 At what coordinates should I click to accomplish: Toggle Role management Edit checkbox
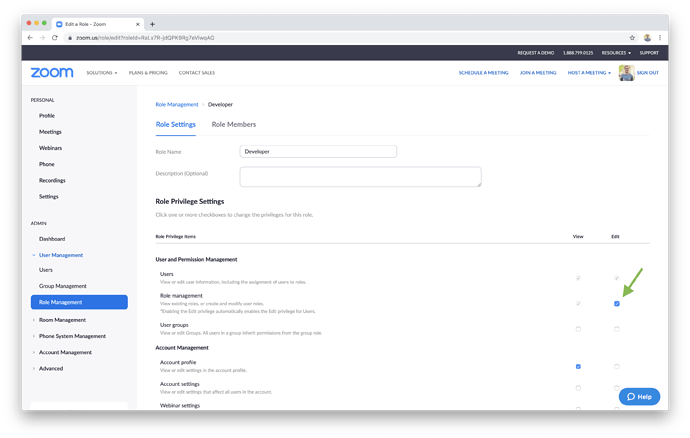point(617,304)
